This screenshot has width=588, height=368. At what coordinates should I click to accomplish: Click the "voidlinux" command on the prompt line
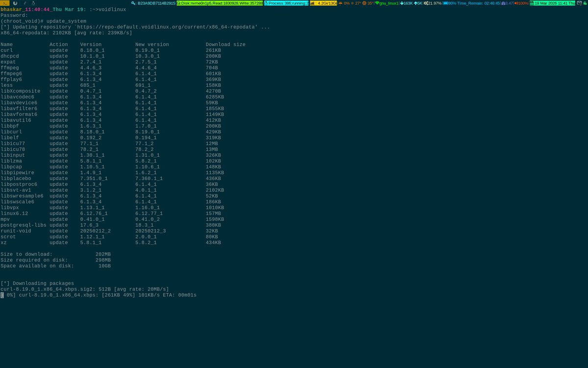coord(113,9)
